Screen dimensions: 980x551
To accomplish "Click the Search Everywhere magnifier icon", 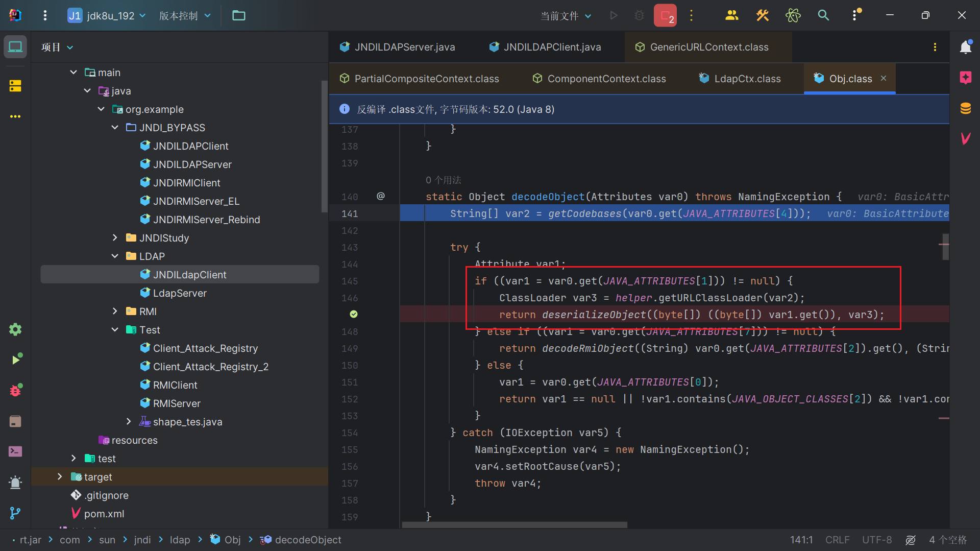I will 823,15.
